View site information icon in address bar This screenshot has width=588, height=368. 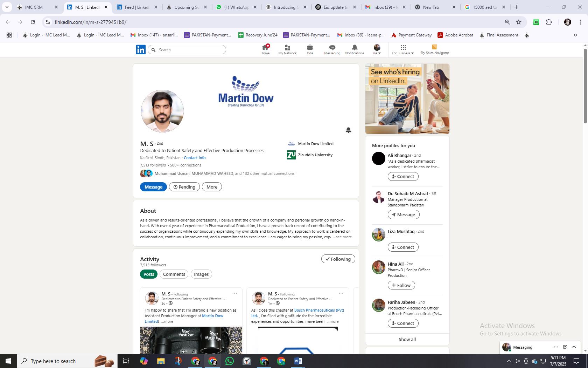click(48, 22)
